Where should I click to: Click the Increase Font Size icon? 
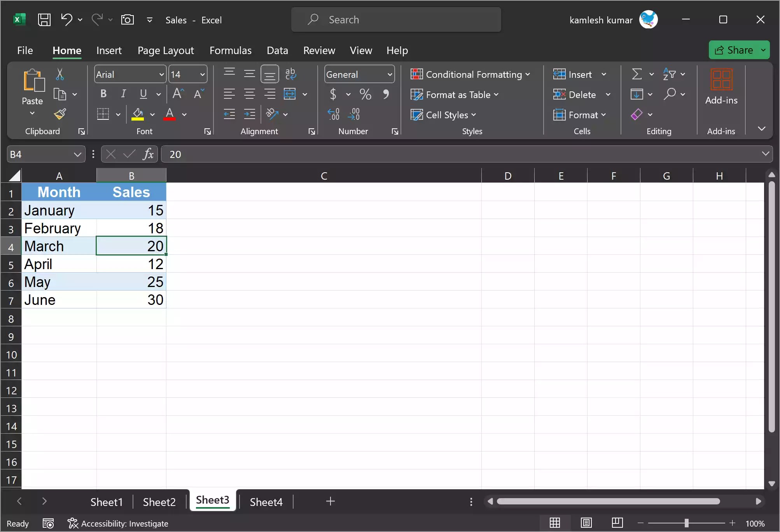pos(177,93)
